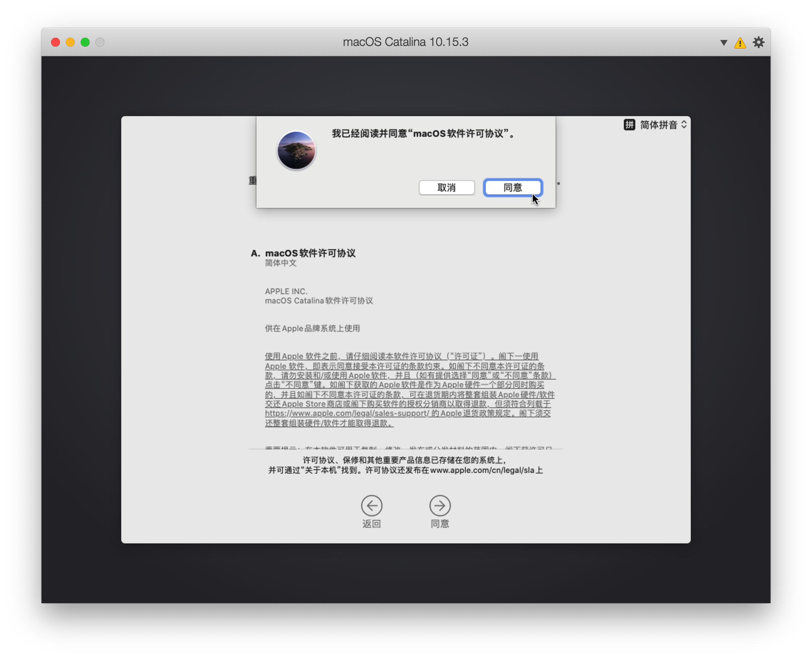812x658 pixels.
Task: Click the www.apple.com/cn/legal/sla text
Action: coord(482,470)
